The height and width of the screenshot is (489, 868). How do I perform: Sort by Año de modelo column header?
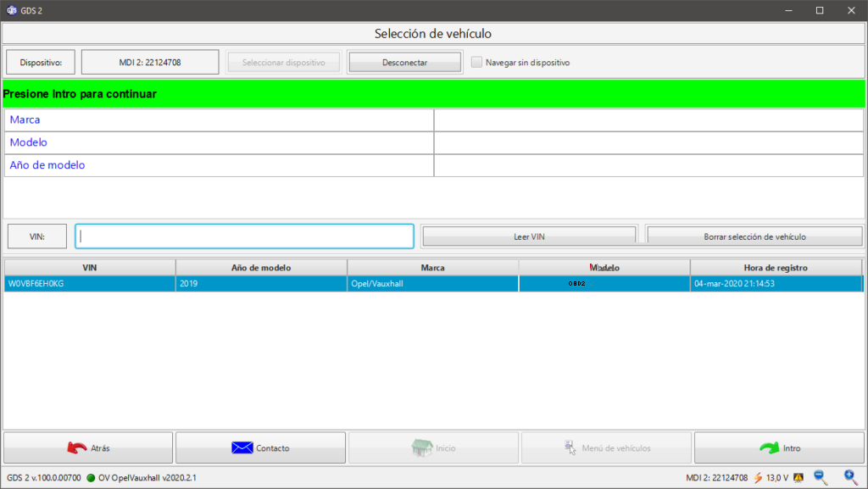pos(261,268)
